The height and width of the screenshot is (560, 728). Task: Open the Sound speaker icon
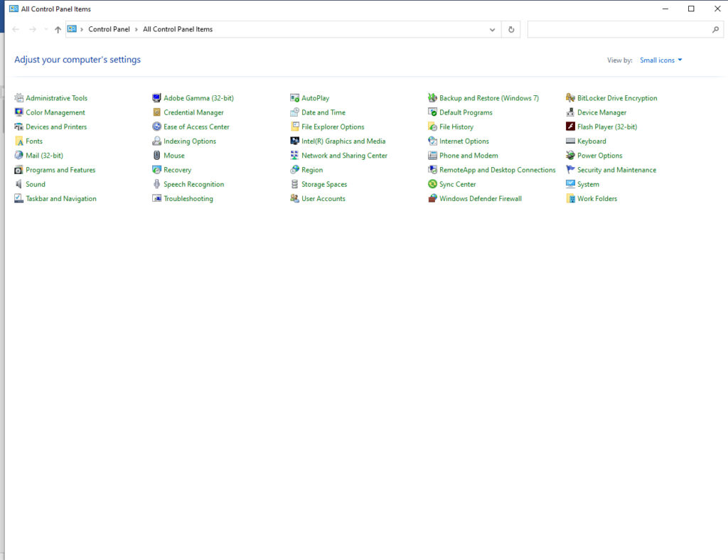tap(18, 184)
